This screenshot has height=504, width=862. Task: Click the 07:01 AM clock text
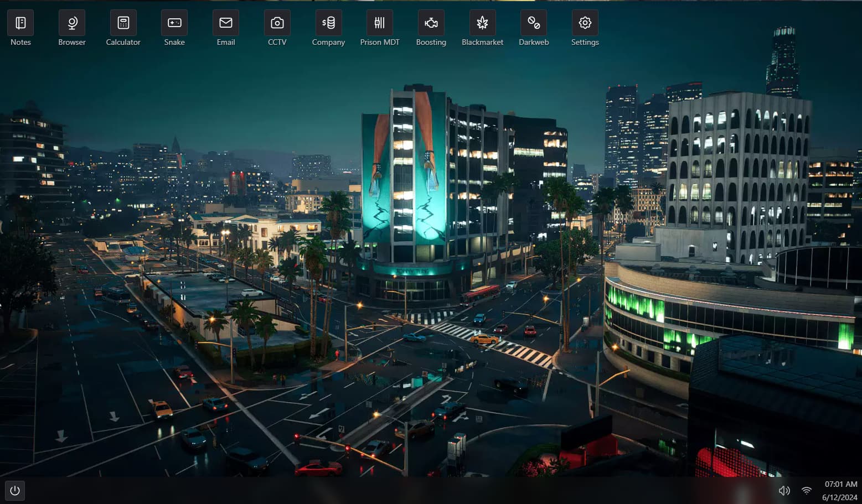(x=841, y=484)
